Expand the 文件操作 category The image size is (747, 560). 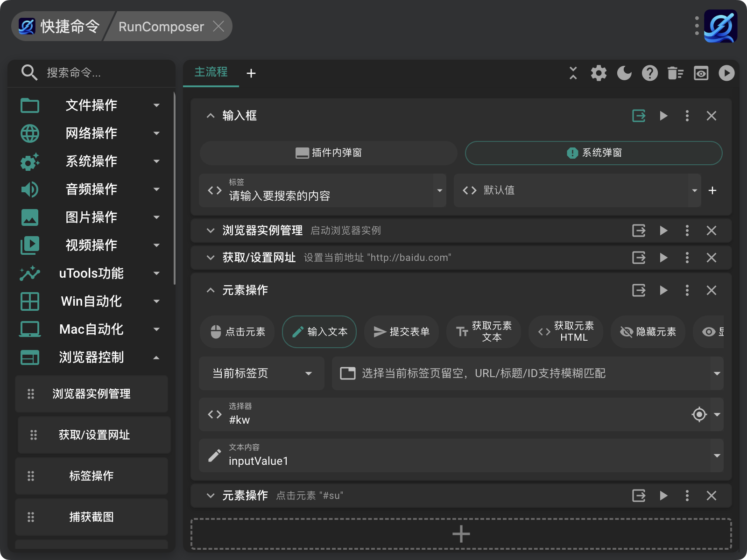[91, 105]
